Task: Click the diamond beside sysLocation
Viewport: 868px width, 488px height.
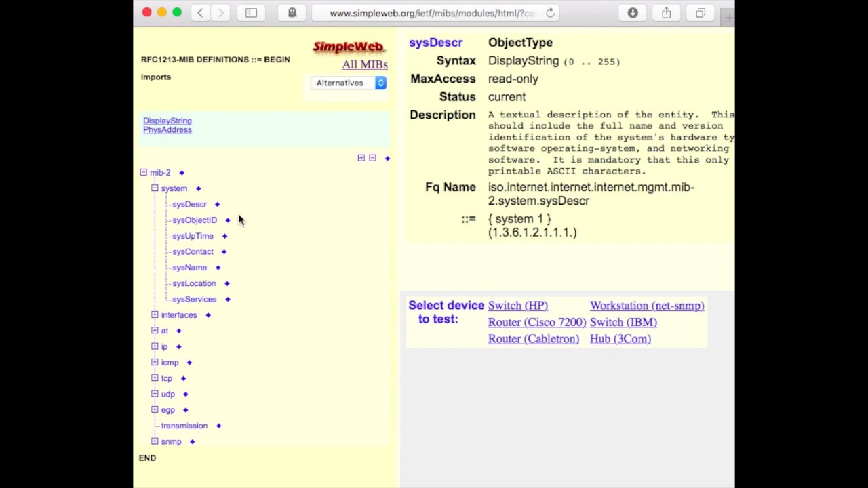Action: pyautogui.click(x=227, y=283)
